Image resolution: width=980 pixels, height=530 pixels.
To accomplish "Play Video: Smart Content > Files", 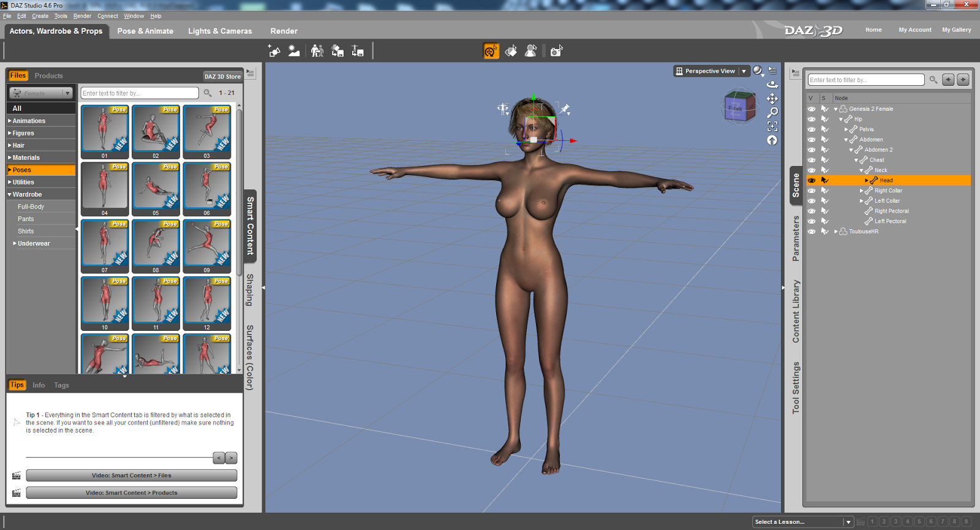I will 132,475.
